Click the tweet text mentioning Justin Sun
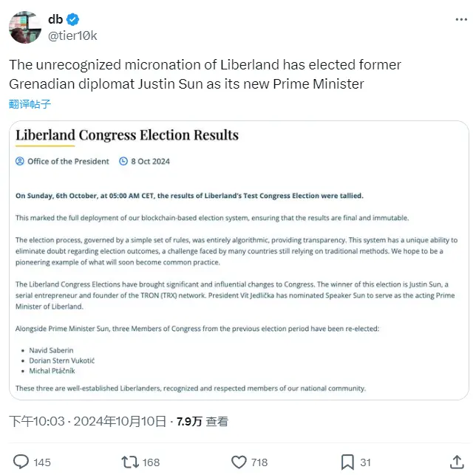 pos(205,75)
